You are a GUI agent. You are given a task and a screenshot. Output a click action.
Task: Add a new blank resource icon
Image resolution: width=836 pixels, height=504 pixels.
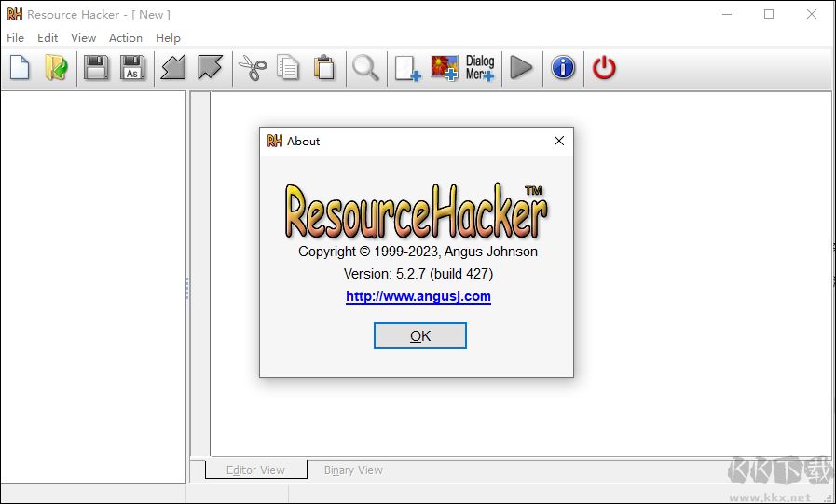[407, 68]
